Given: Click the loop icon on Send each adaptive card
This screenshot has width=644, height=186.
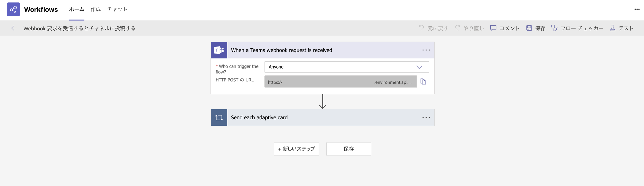Looking at the screenshot, I should [219, 117].
